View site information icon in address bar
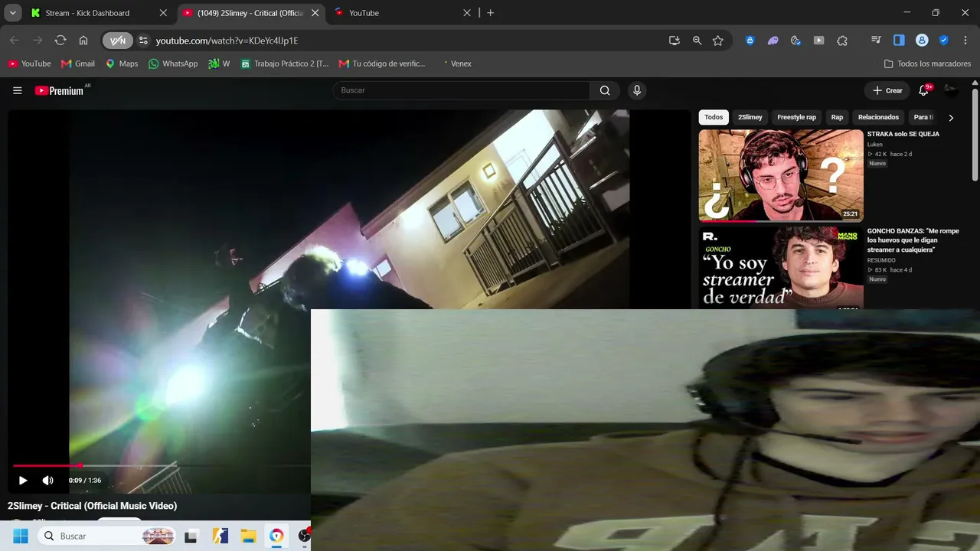This screenshot has height=551, width=980. click(x=143, y=41)
